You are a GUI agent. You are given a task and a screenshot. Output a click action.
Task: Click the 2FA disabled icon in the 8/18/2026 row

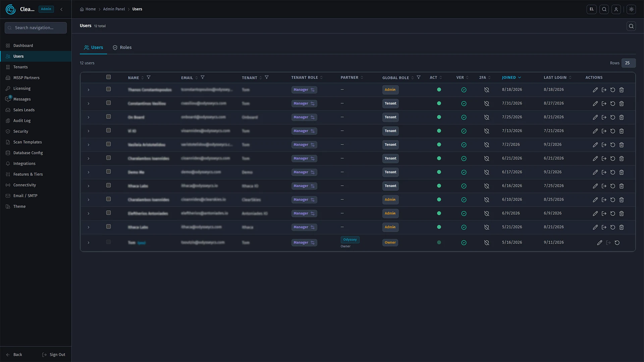coord(486,90)
